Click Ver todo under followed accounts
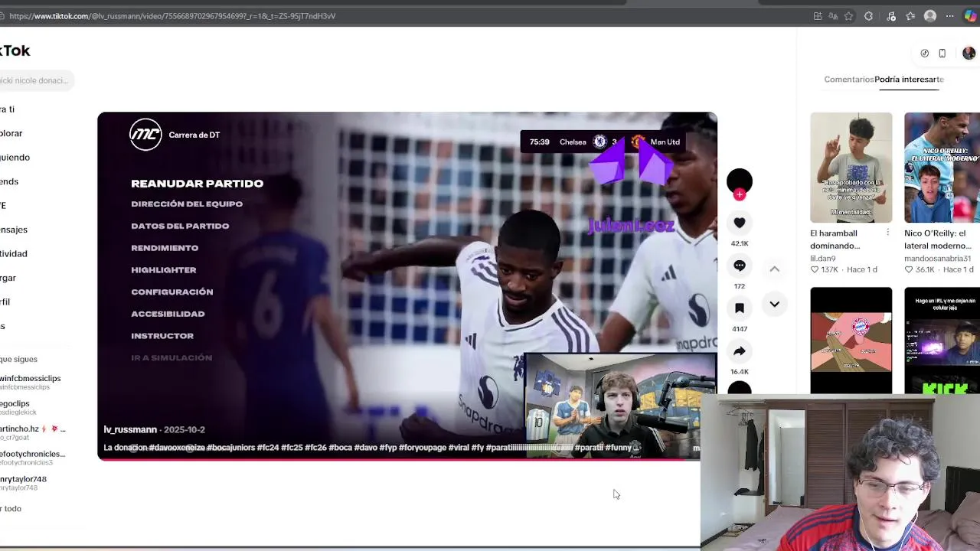The image size is (980, 551). click(11, 509)
